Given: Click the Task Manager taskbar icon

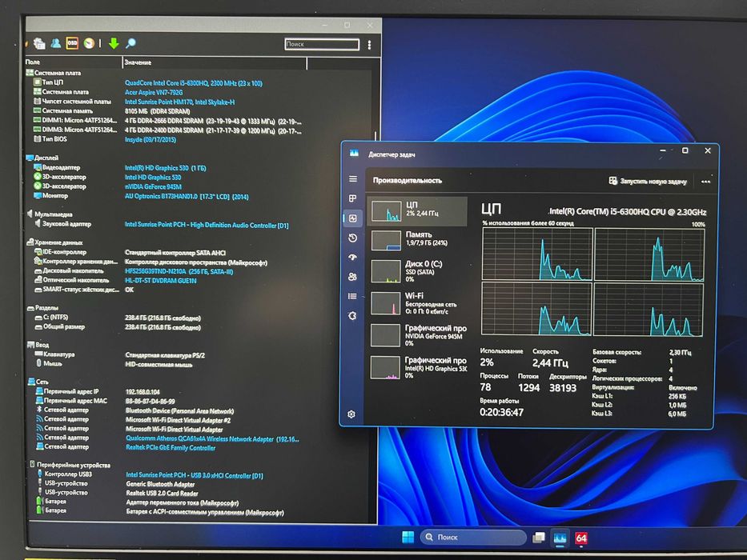Looking at the screenshot, I should tap(560, 538).
